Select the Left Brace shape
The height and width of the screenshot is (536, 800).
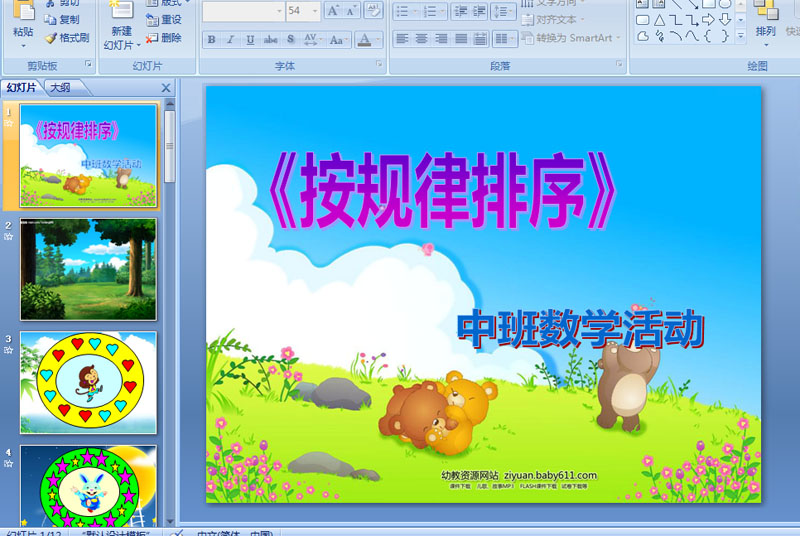(708, 36)
